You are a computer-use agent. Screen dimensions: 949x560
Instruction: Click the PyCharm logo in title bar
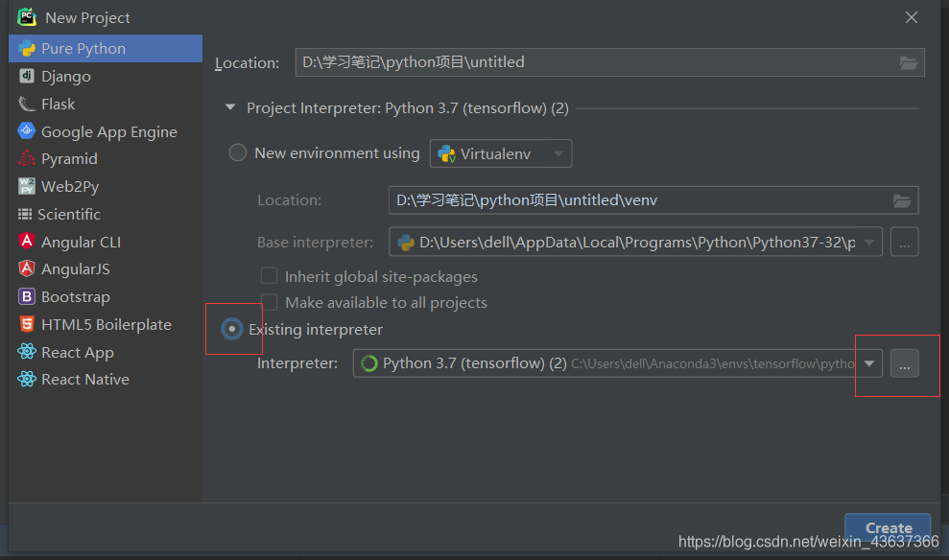coord(27,17)
